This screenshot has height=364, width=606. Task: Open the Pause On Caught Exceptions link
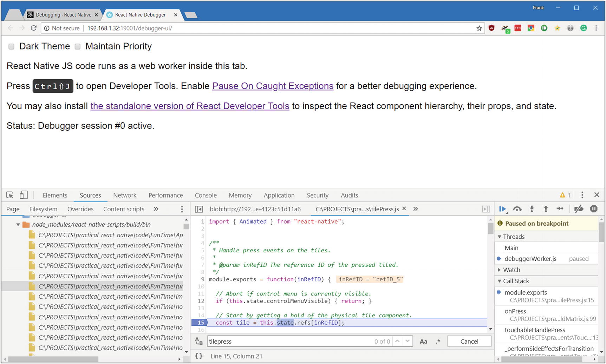click(273, 86)
